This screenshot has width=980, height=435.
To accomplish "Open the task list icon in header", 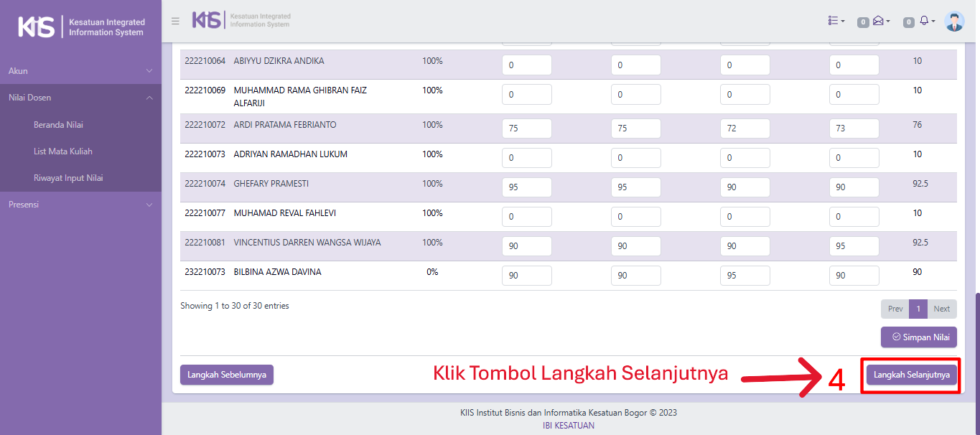I will (836, 22).
